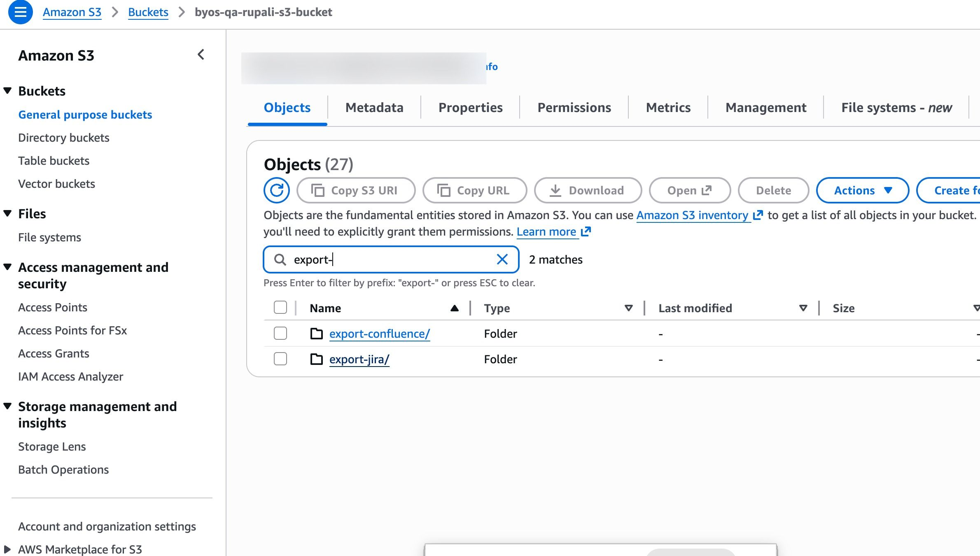Click the Info link beside bucket title
The height and width of the screenshot is (556, 980).
pos(492,67)
